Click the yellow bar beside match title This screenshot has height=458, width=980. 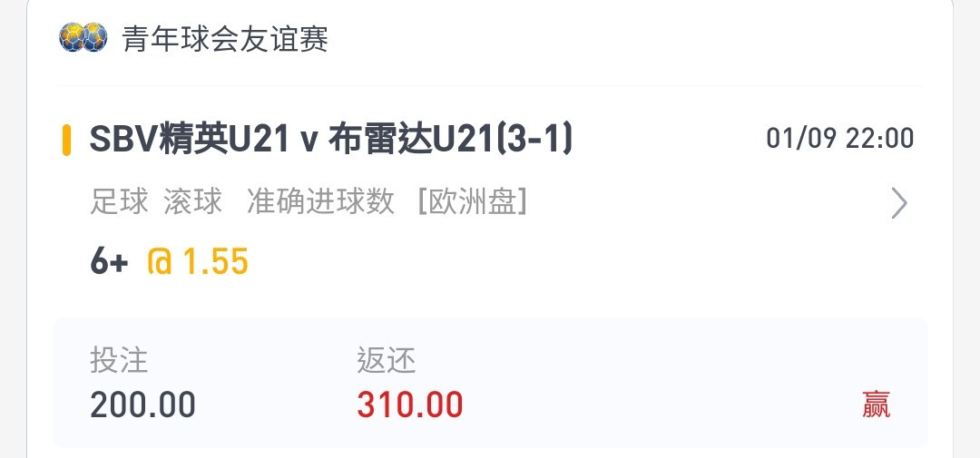tap(66, 140)
